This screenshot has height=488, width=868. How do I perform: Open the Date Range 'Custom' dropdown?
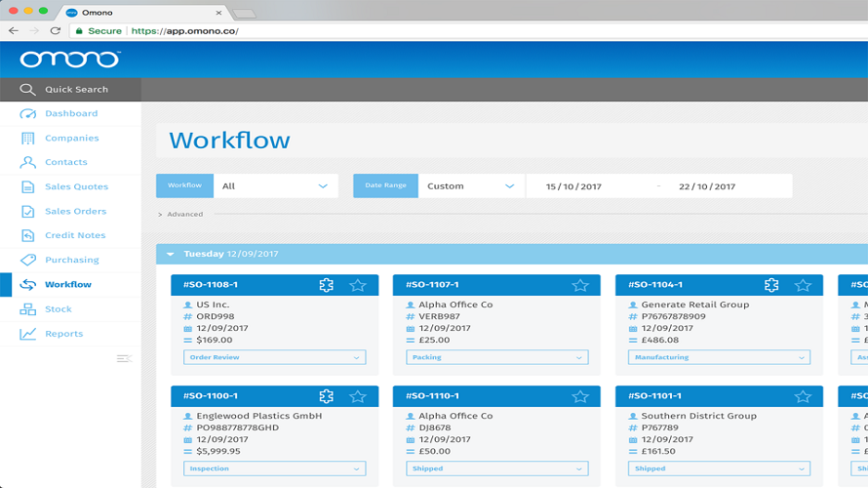coord(472,186)
